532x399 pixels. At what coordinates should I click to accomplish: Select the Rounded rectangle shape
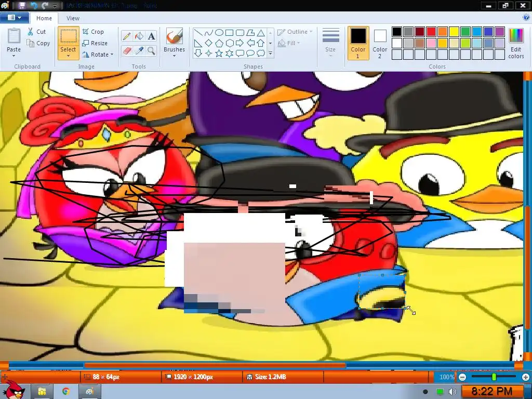(240, 33)
